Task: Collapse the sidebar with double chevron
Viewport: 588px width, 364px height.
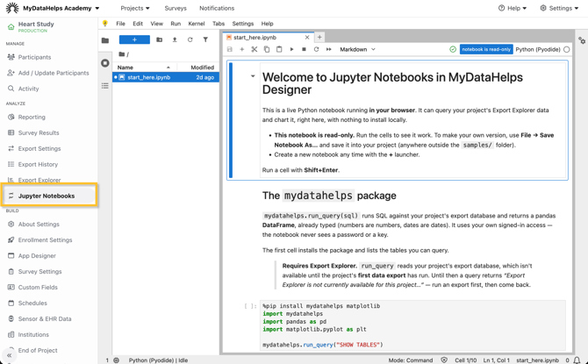Action: pos(10,355)
